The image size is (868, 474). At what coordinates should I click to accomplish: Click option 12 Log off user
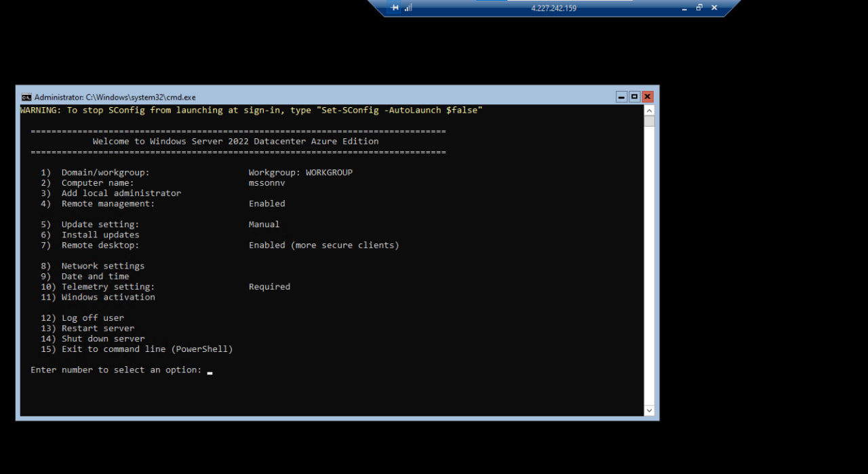point(82,318)
